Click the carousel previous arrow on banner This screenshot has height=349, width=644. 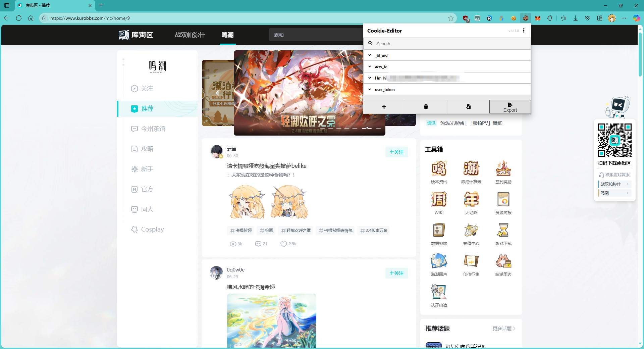(218, 93)
